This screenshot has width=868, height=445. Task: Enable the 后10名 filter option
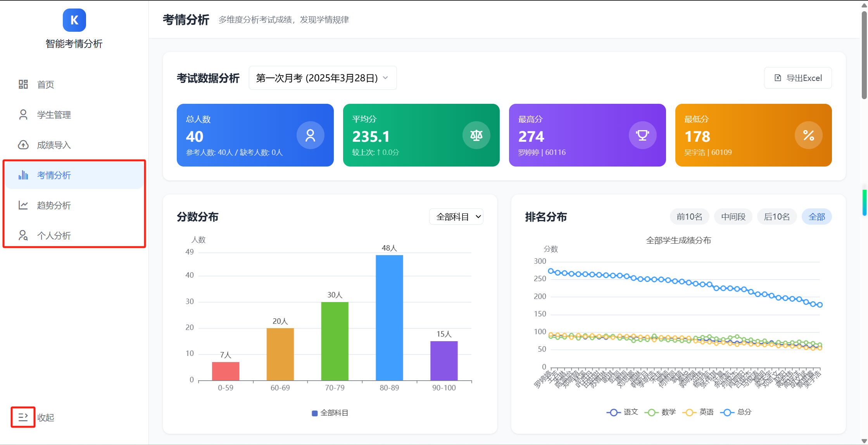[777, 216]
